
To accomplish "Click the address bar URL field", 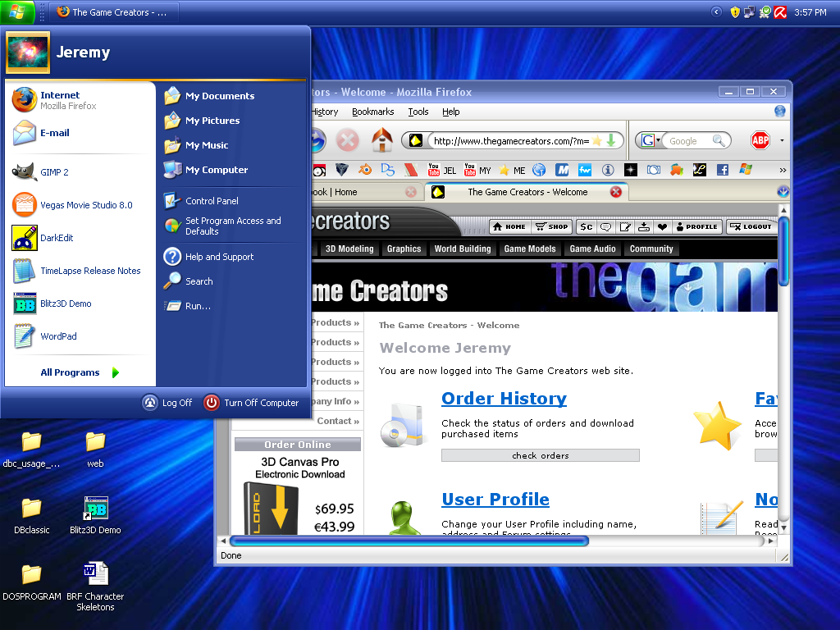I will (510, 141).
